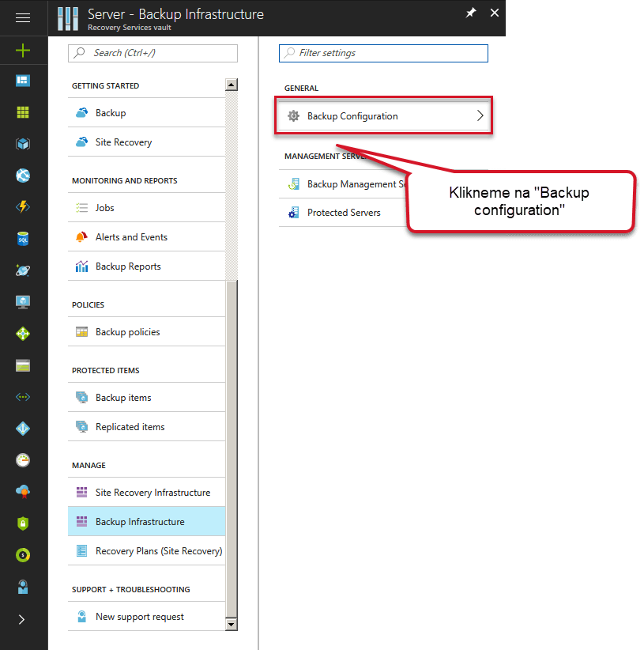Open Alerts and Events
The image size is (644, 650).
click(147, 237)
